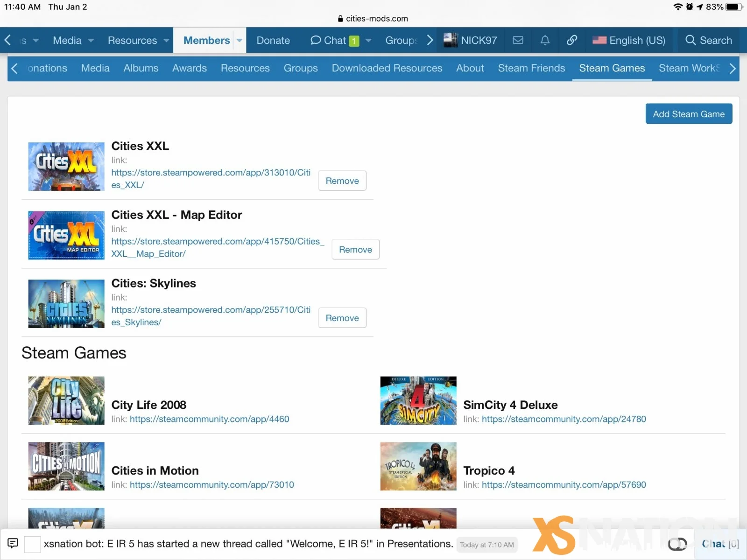Click the City Life 2008 thumbnail
Image resolution: width=747 pixels, height=560 pixels.
[x=66, y=400]
